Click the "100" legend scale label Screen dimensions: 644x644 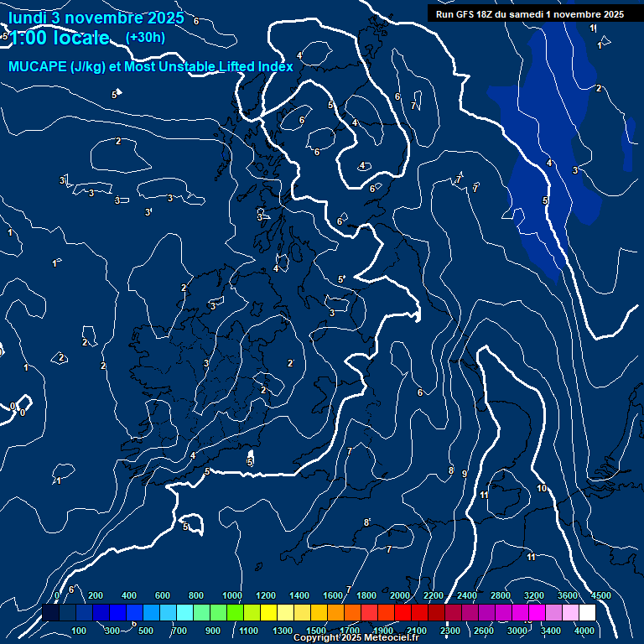click(79, 631)
